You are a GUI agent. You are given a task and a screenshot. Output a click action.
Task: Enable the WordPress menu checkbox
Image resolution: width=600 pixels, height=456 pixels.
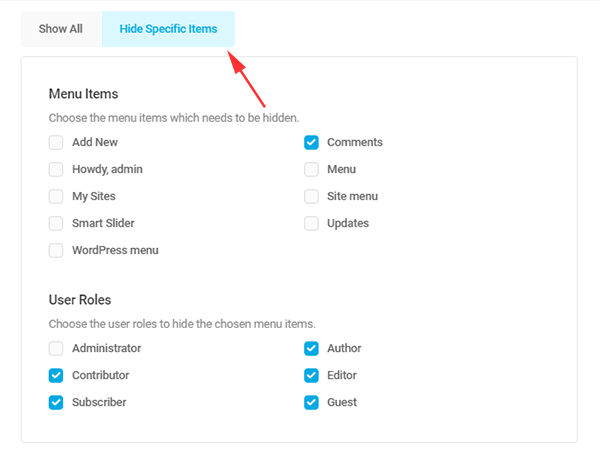[56, 250]
